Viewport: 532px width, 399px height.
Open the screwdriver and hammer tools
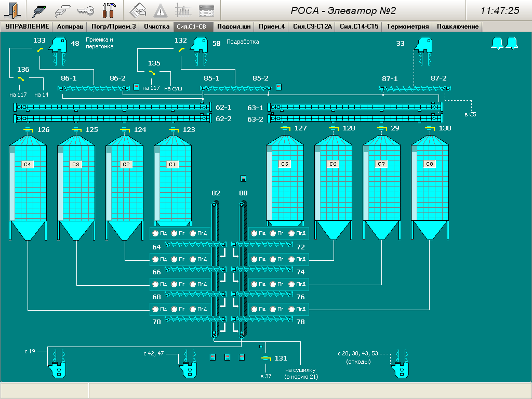click(x=109, y=10)
